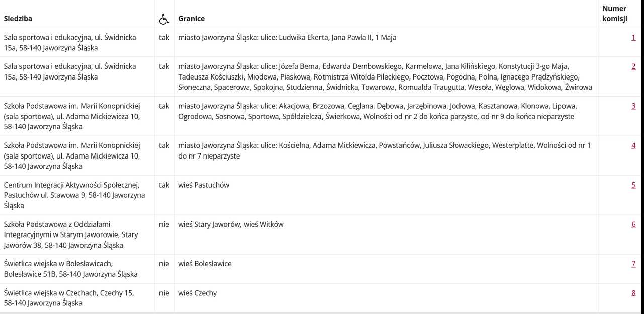The width and height of the screenshot is (644, 314).
Task: Click Świetlica wiejska w Czechach address cell
Action: tap(77, 298)
